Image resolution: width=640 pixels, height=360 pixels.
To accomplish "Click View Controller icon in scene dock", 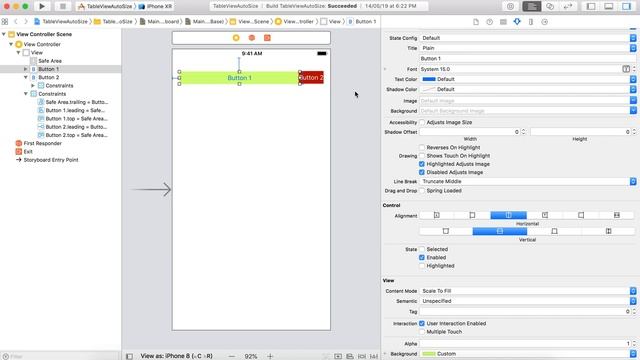I will tap(236, 38).
